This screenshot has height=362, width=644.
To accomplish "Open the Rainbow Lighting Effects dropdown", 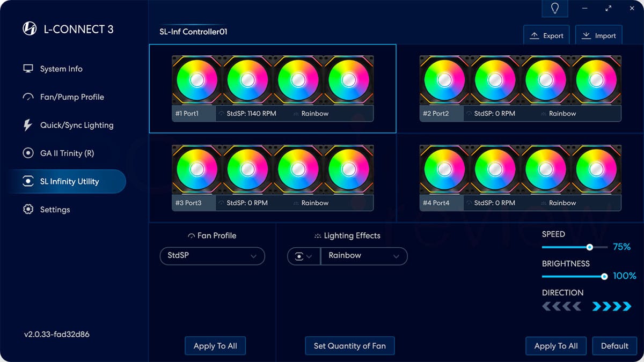I will pos(364,256).
